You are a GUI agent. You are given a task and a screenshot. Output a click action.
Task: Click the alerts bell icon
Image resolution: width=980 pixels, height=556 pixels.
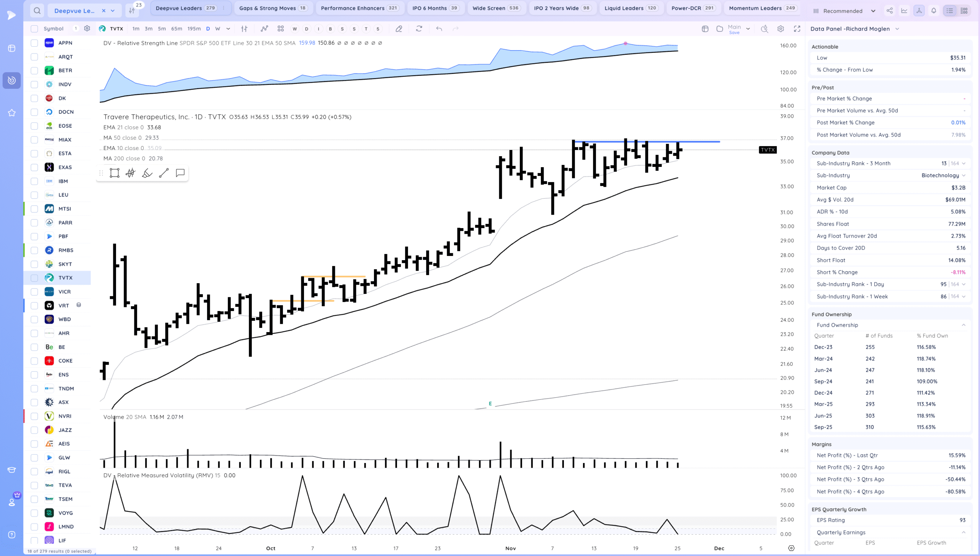[934, 11]
